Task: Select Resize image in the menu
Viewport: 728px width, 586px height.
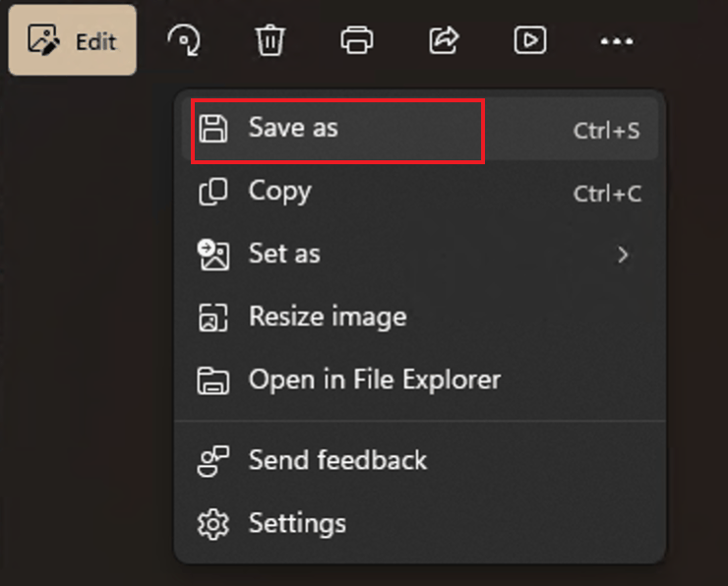Action: point(327,317)
